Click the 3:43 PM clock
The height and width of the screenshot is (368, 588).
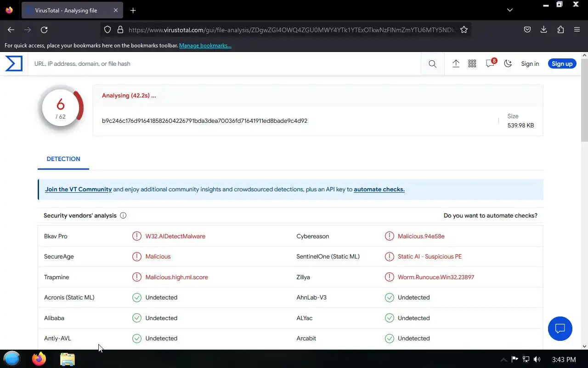(x=564, y=359)
